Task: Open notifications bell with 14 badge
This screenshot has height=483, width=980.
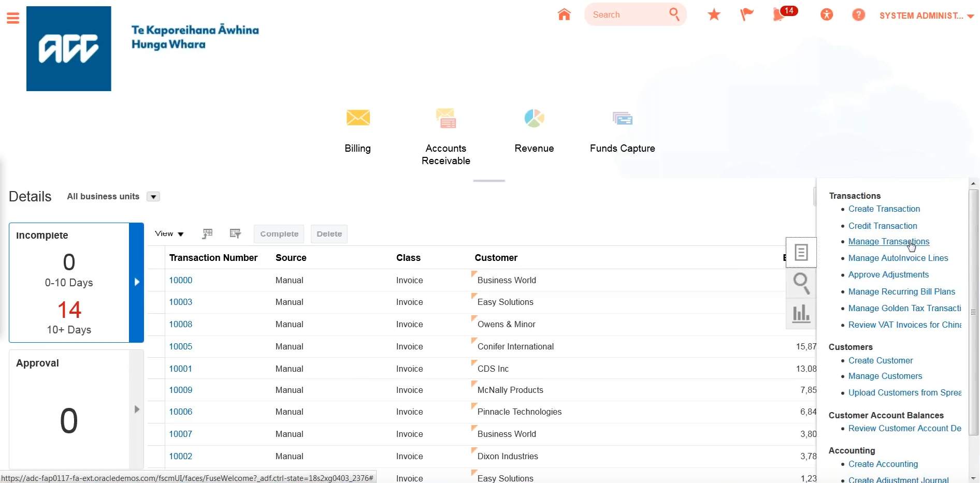Action: pos(779,14)
